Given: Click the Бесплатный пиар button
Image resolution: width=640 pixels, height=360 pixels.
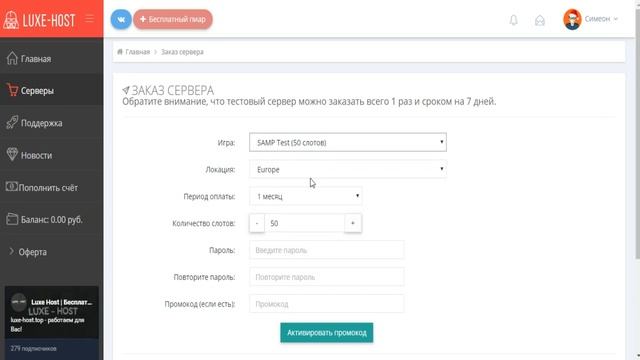Looking at the screenshot, I should click(x=173, y=19).
